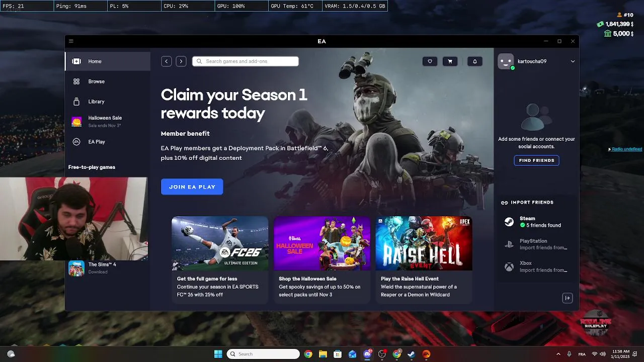Click The Sims 4 Download entry
This screenshot has height=362, width=644.
pyautogui.click(x=108, y=268)
